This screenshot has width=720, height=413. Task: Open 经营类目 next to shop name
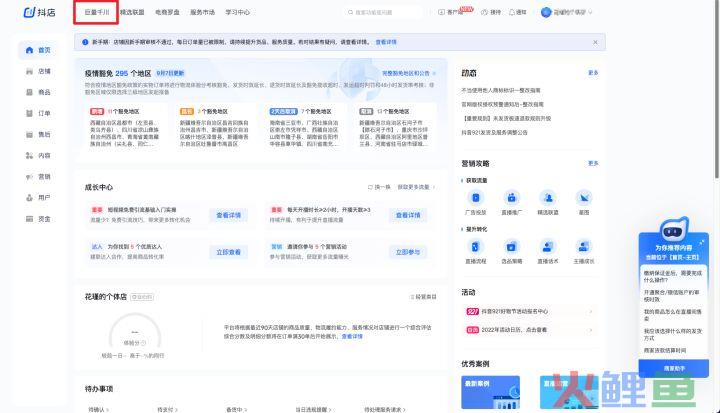(423, 297)
